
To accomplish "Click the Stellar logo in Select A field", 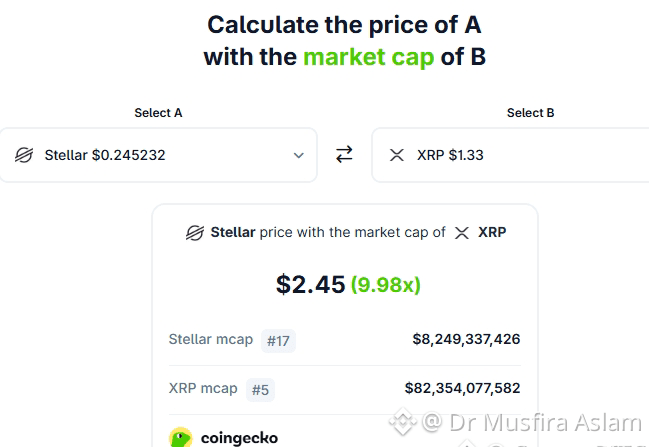I will [24, 155].
